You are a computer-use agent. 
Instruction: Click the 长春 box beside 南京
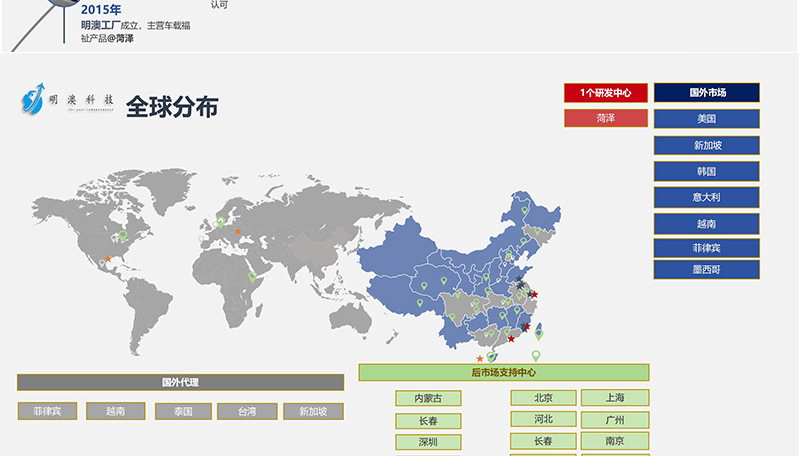[543, 441]
